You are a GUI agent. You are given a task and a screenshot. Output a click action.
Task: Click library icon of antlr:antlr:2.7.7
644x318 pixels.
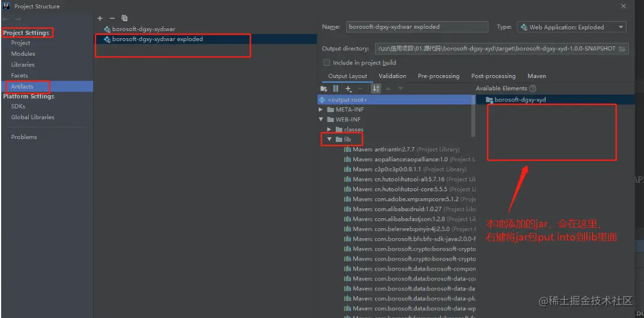[x=347, y=150]
